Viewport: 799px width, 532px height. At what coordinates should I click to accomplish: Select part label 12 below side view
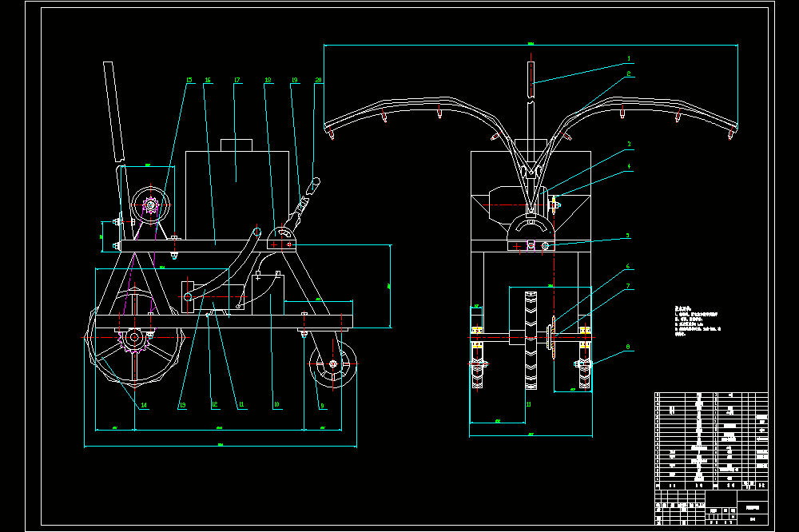(x=214, y=405)
